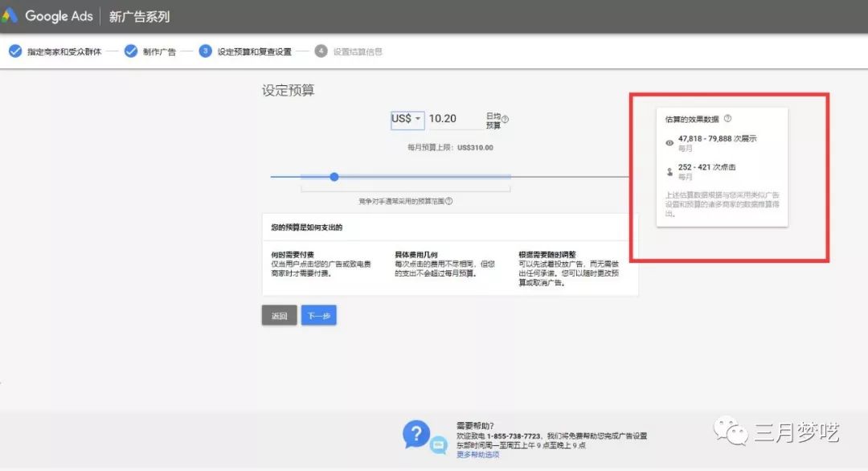The width and height of the screenshot is (868, 471).
Task: Open the 更多帮助选项 link
Action: coord(477,454)
